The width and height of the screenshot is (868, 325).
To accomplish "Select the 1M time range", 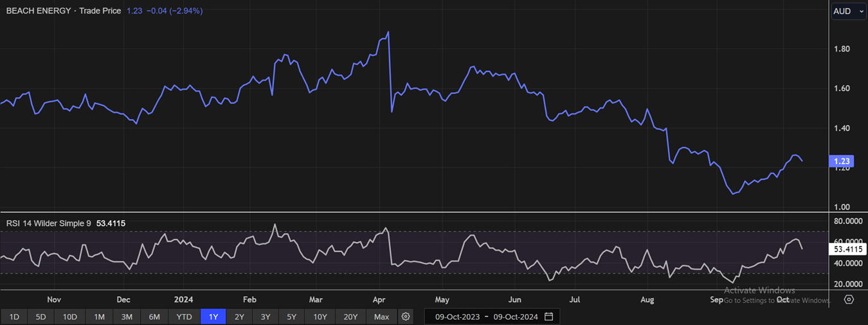I will click(x=99, y=317).
